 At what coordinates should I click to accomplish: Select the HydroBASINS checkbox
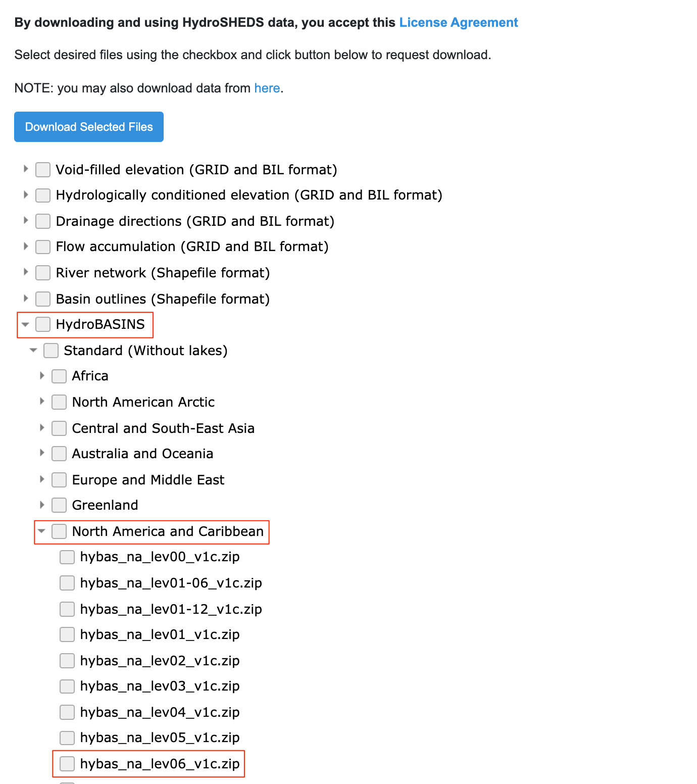tap(43, 324)
